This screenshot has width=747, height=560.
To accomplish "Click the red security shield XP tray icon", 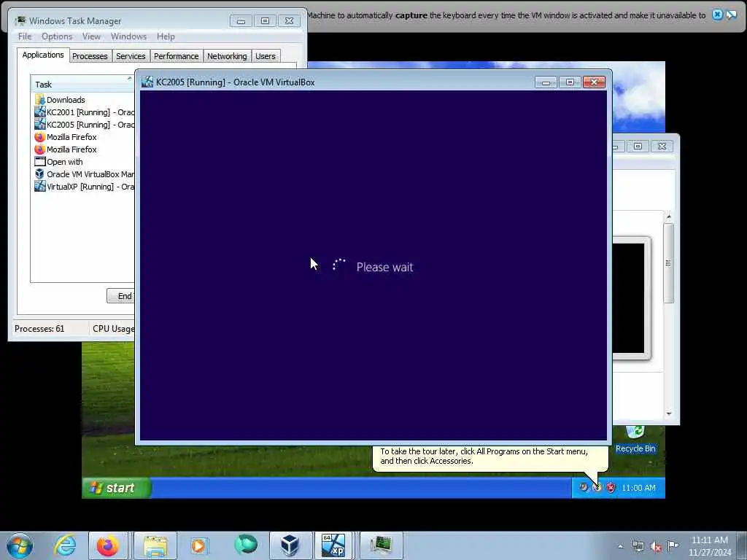I will point(611,488).
